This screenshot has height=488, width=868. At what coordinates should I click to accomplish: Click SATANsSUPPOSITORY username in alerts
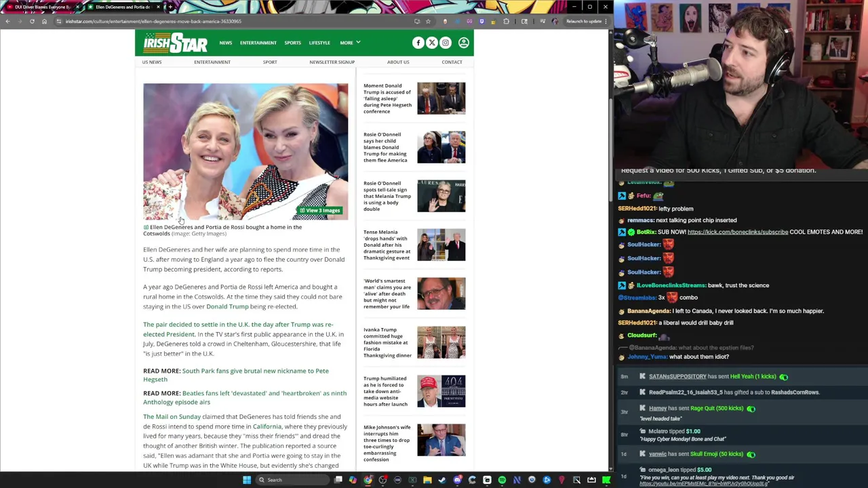pos(677,376)
